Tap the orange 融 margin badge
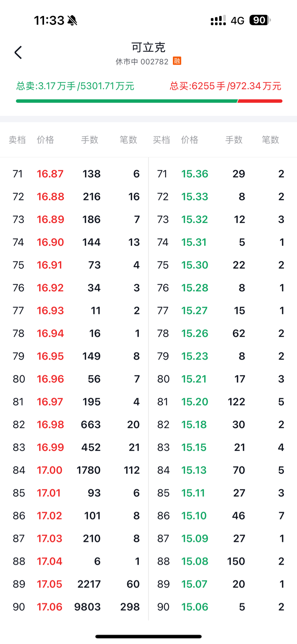The height and width of the screenshot is (644, 297). [177, 61]
